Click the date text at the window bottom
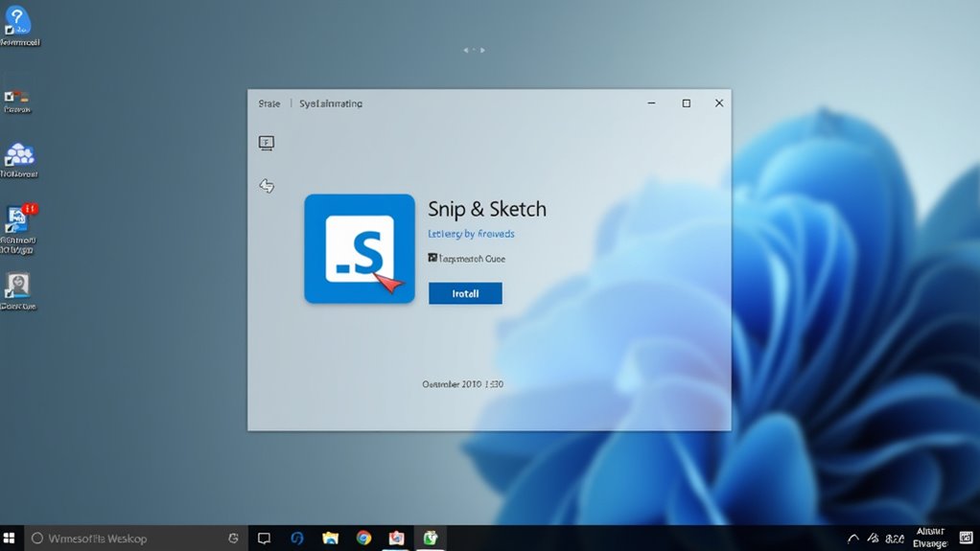980x551 pixels. tap(462, 384)
